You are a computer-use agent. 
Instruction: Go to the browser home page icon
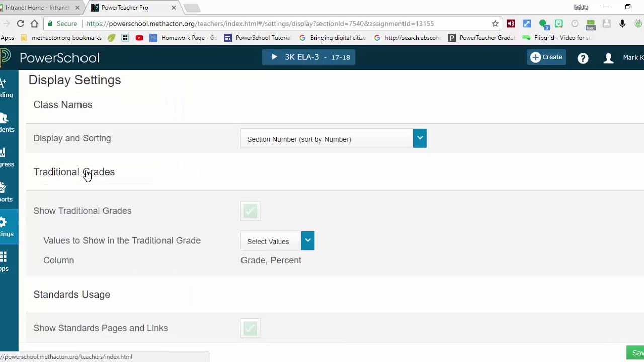(34, 23)
